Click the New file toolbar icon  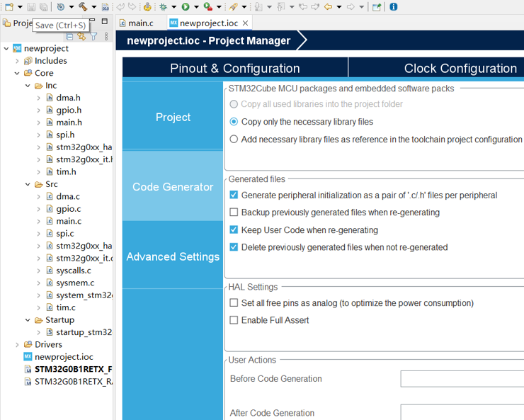click(9, 6)
